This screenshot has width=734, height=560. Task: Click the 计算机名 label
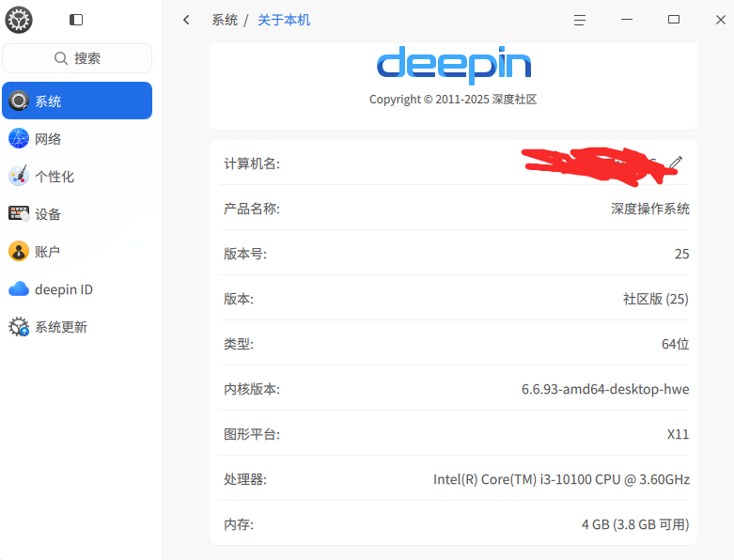click(252, 163)
